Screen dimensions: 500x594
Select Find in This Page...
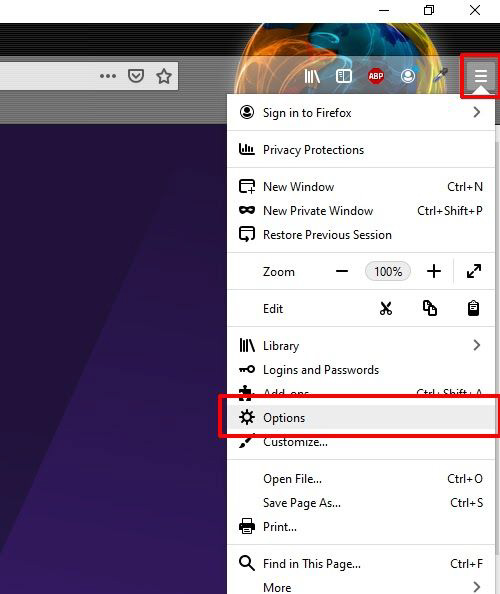click(361, 564)
